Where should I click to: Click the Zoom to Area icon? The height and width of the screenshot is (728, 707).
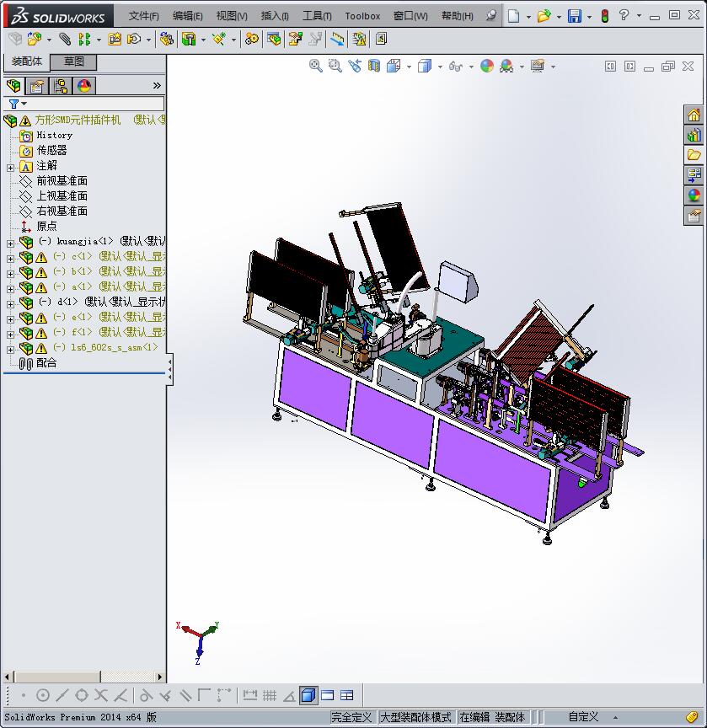[335, 66]
